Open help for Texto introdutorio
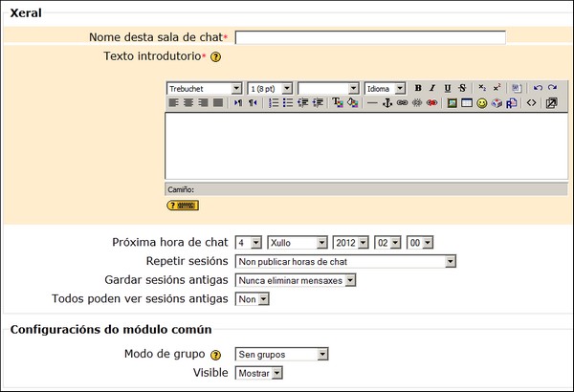The height and width of the screenshot is (392, 574). 215,57
